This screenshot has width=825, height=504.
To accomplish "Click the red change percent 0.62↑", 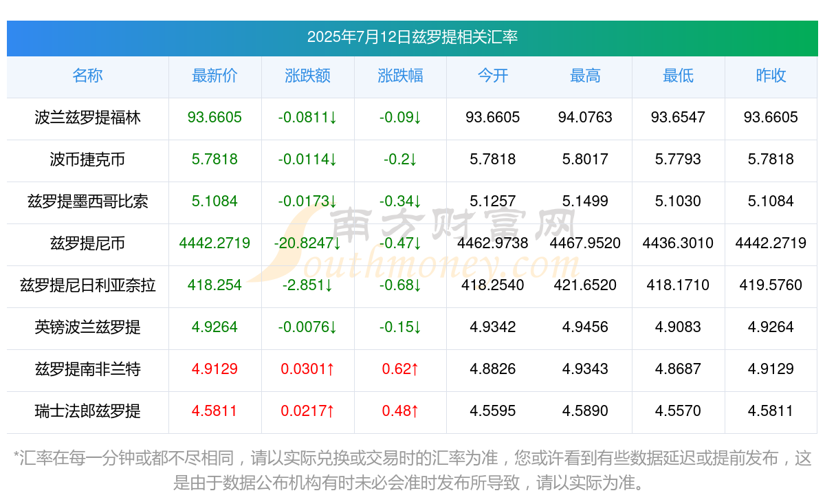I will tap(400, 369).
